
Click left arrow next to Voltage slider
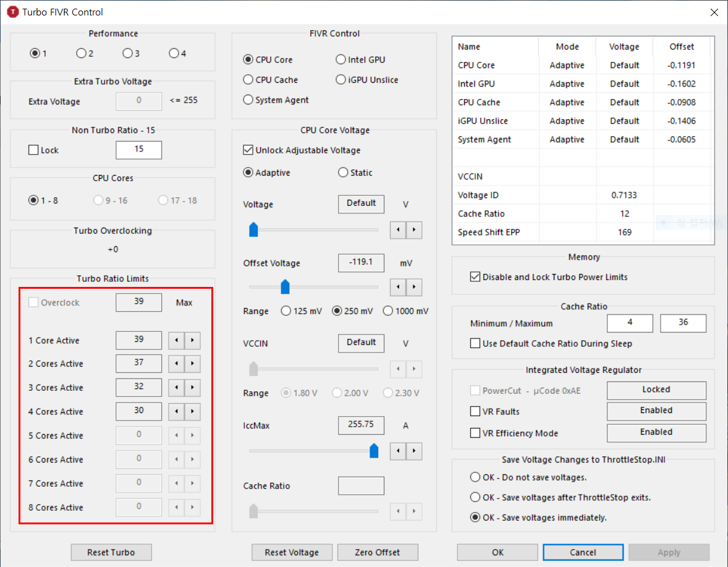[x=398, y=230]
